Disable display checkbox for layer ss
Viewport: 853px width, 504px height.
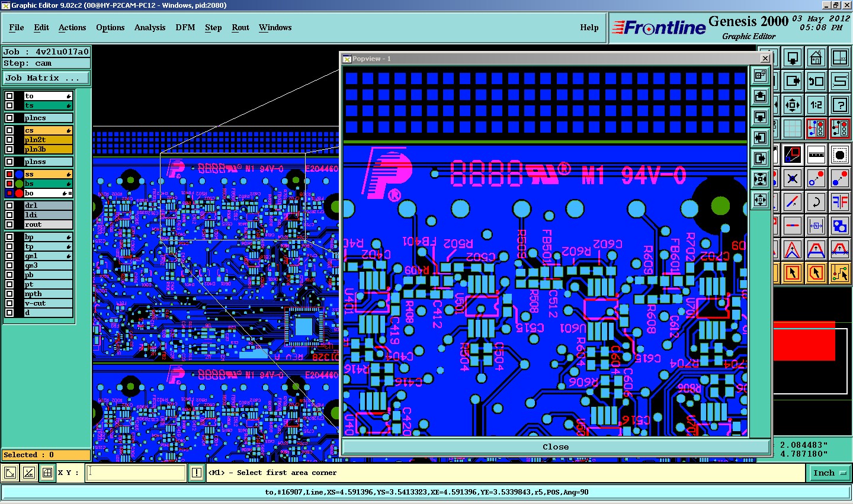click(9, 174)
